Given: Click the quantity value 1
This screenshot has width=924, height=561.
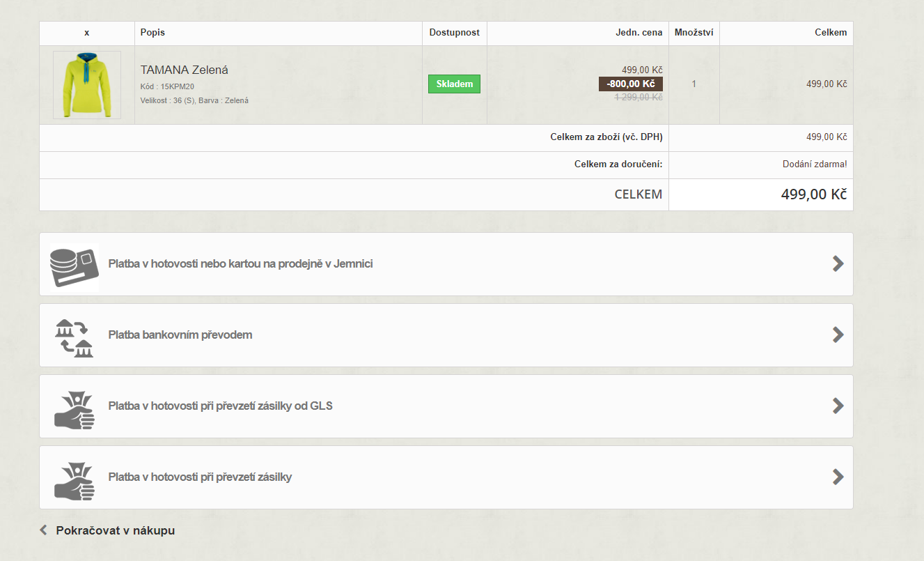Looking at the screenshot, I should [x=694, y=84].
